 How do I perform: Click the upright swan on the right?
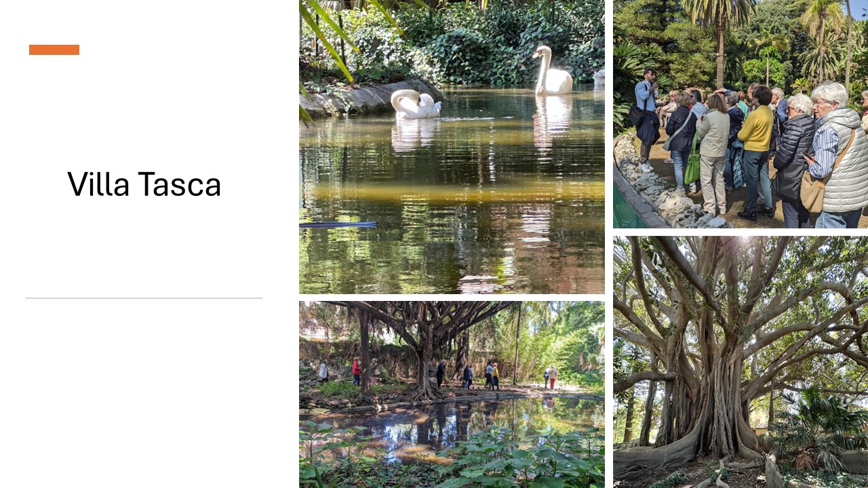[551, 71]
